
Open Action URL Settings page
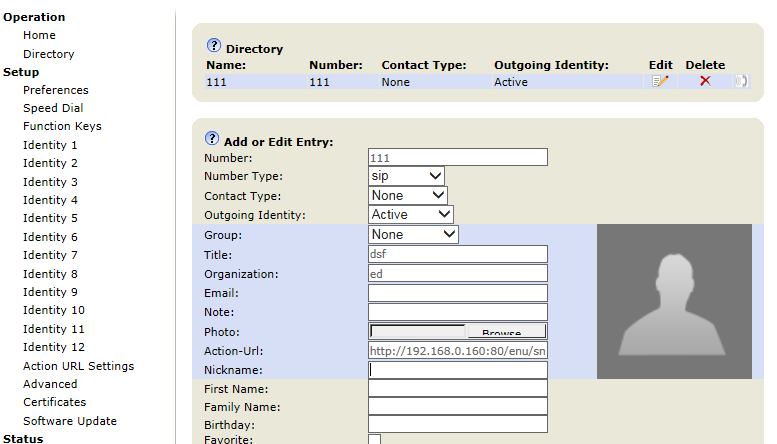click(78, 366)
